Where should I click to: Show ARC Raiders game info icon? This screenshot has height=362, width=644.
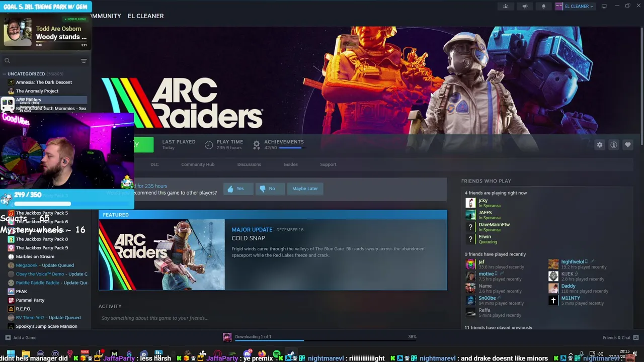click(614, 145)
